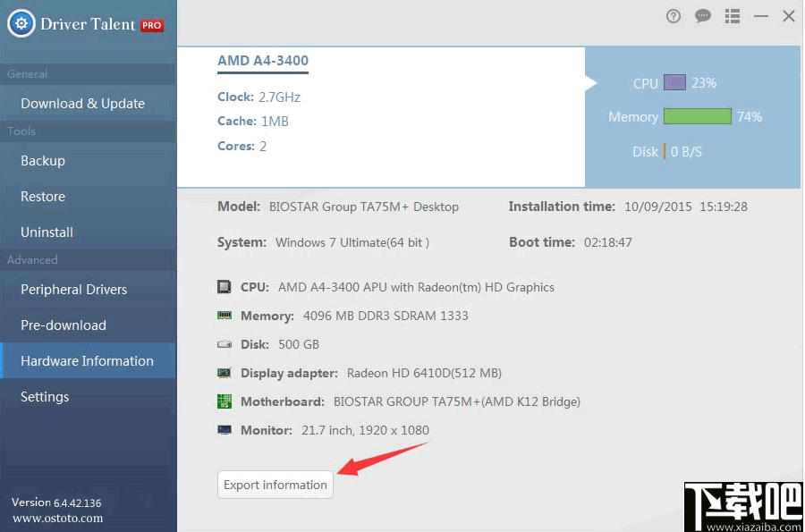Viewport: 805px width, 532px height.
Task: Select Uninstall in the sidebar
Action: (x=45, y=232)
